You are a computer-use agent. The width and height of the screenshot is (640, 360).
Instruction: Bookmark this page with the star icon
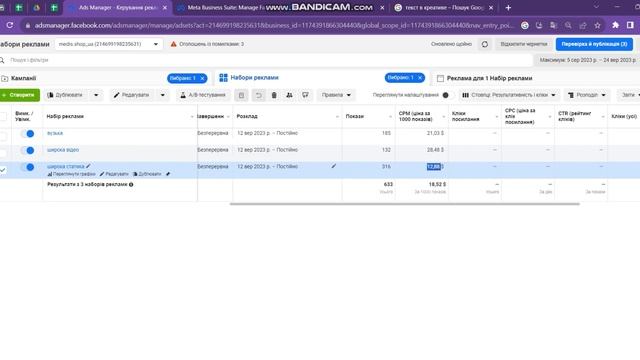598,25
